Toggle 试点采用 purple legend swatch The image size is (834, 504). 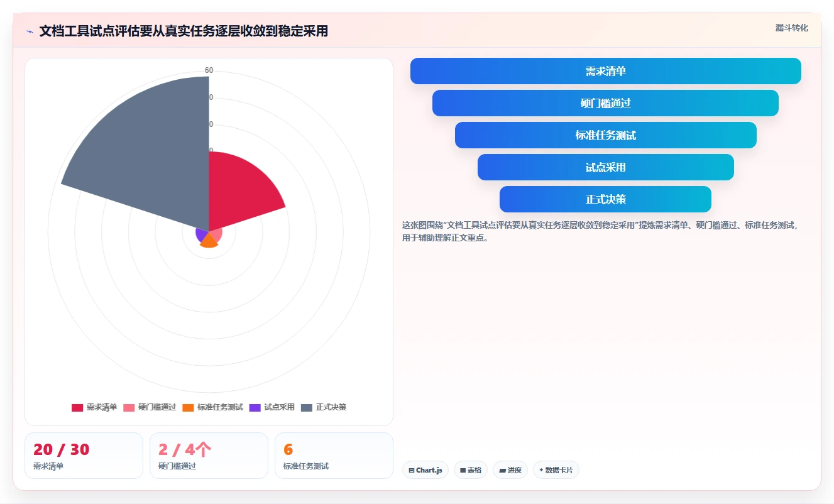click(x=255, y=408)
